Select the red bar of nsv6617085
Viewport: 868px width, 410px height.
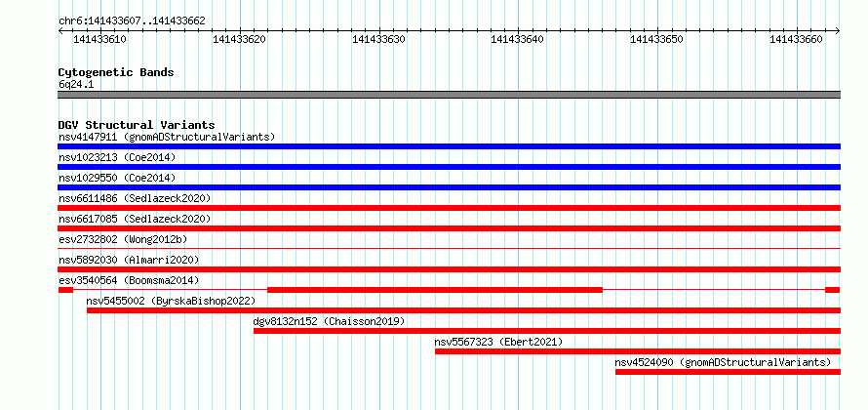click(x=449, y=228)
